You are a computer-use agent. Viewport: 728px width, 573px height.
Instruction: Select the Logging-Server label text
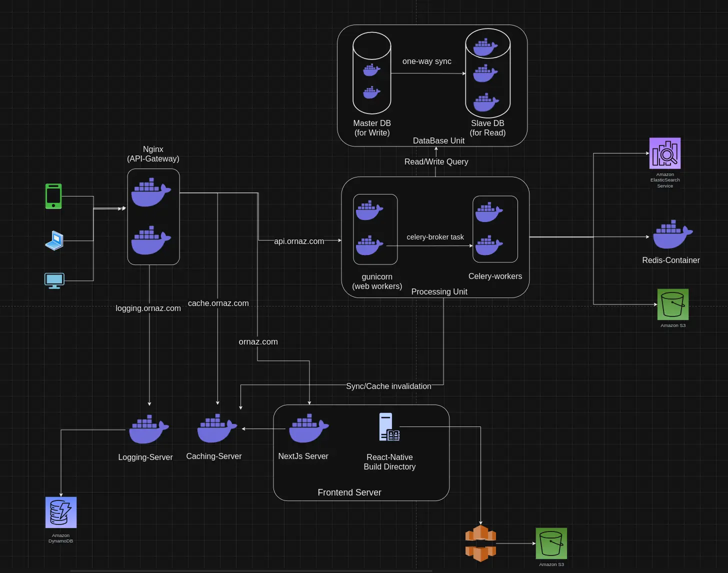(145, 457)
